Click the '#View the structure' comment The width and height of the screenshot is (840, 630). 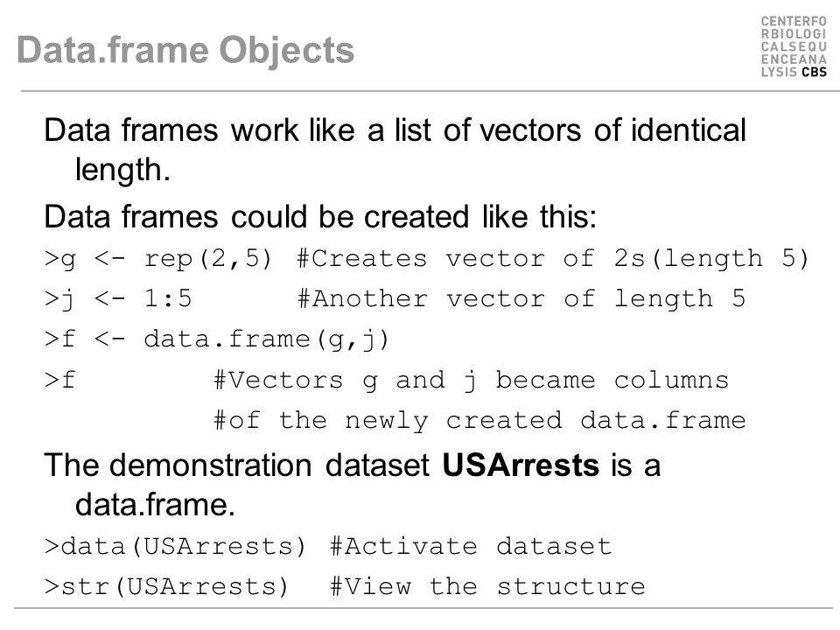click(487, 586)
